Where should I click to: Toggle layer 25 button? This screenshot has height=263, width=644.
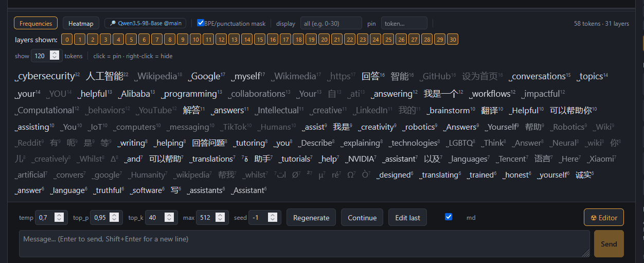point(388,39)
